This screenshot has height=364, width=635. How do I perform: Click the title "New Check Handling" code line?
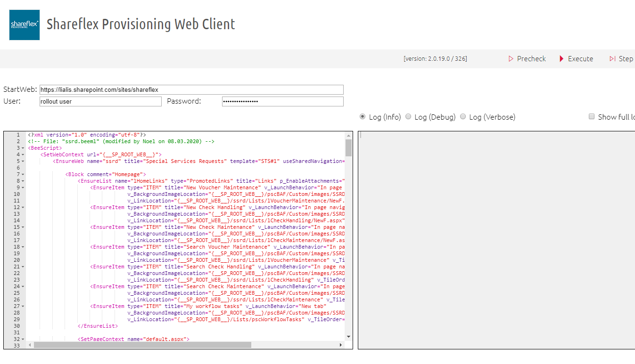tap(217, 207)
